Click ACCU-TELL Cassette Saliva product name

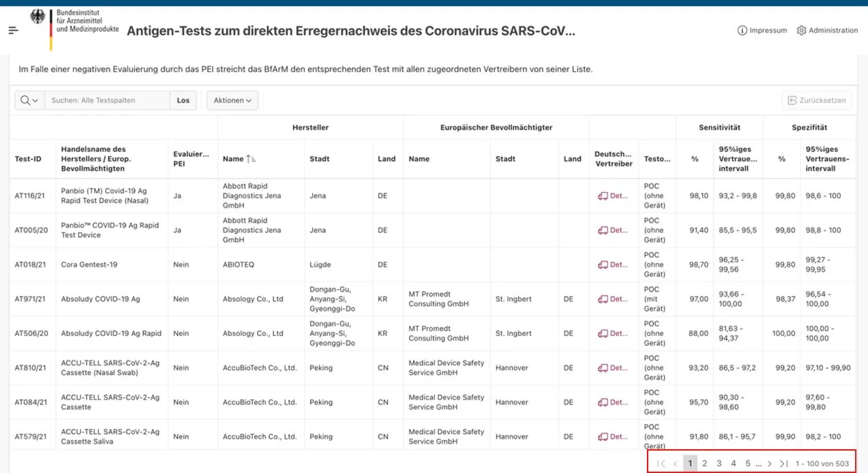[110, 437]
